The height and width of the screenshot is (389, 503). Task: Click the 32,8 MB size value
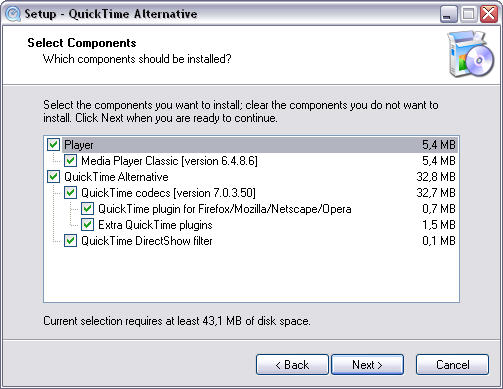436,177
